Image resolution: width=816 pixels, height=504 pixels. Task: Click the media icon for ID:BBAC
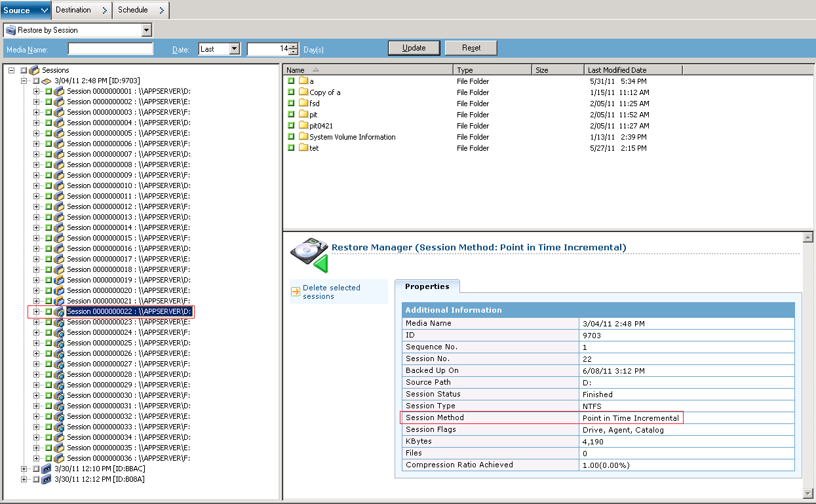coord(47,469)
